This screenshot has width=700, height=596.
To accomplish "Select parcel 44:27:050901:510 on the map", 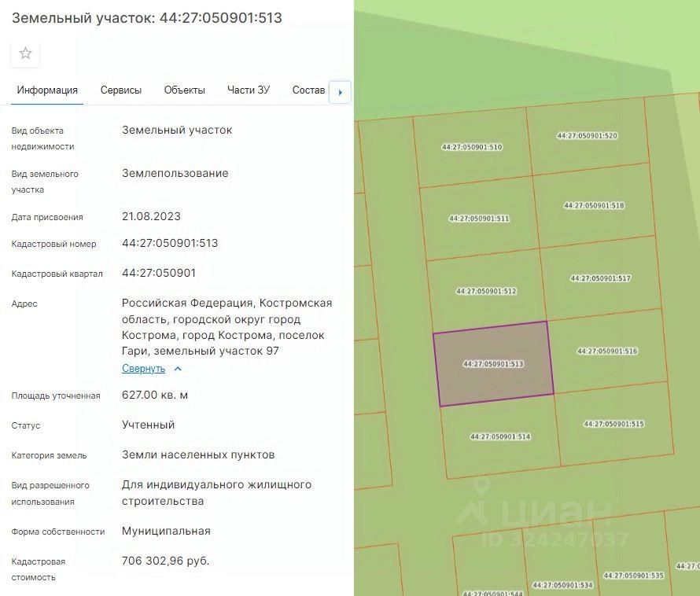I will click(x=472, y=147).
